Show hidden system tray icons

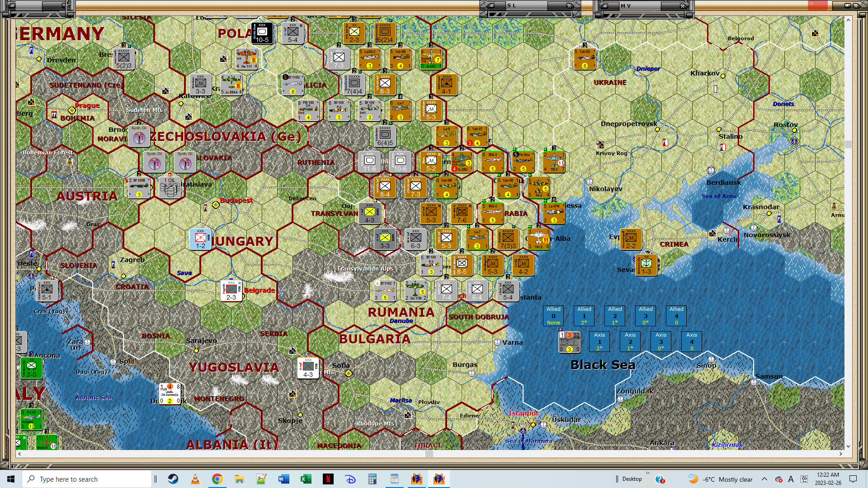point(764,479)
